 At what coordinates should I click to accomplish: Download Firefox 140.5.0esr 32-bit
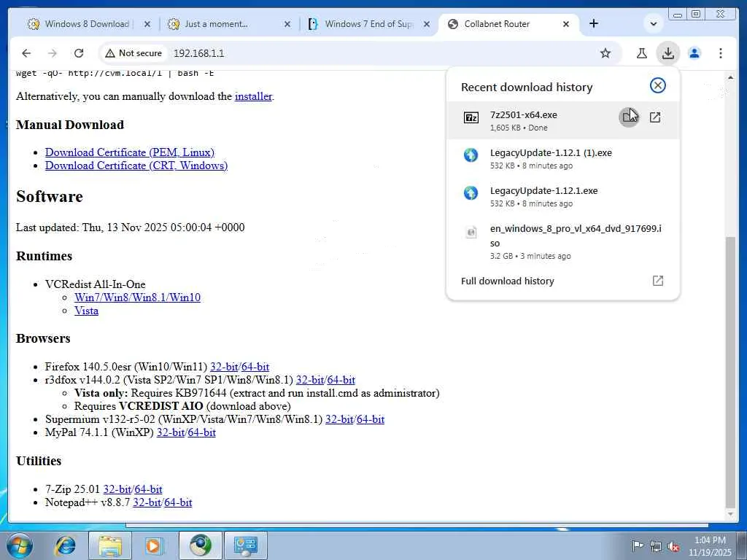coord(224,367)
